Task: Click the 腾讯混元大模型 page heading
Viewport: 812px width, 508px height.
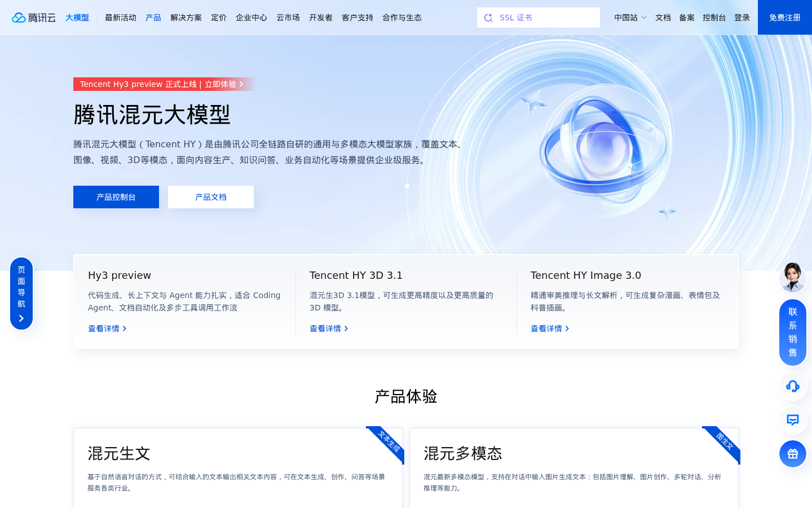Action: pos(152,115)
